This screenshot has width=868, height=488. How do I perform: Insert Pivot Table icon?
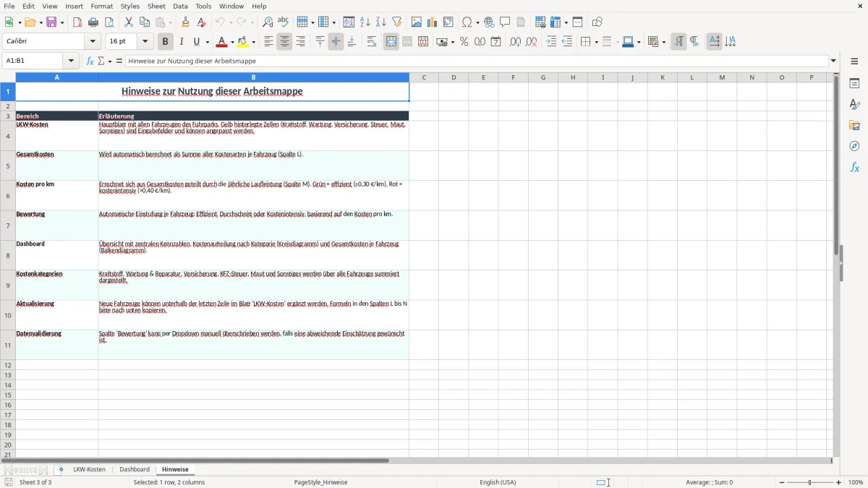[x=448, y=22]
